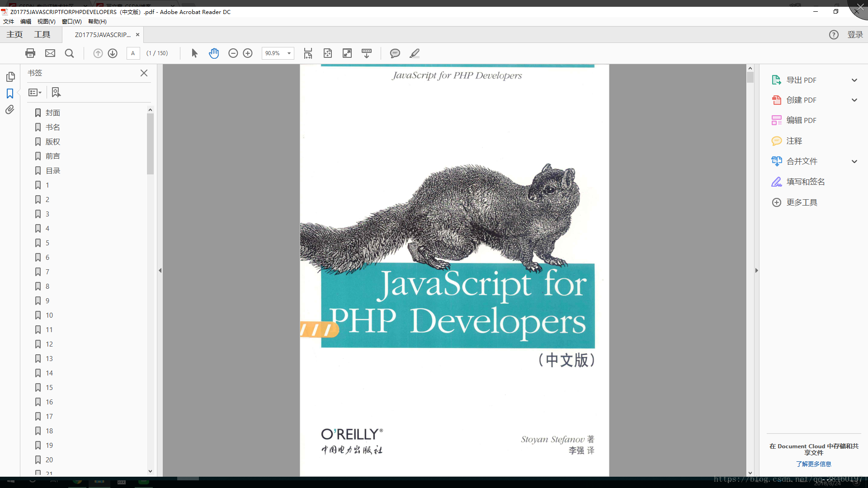Viewport: 868px width, 488px height.
Task: Click 了解更多信息 link
Action: 813,464
